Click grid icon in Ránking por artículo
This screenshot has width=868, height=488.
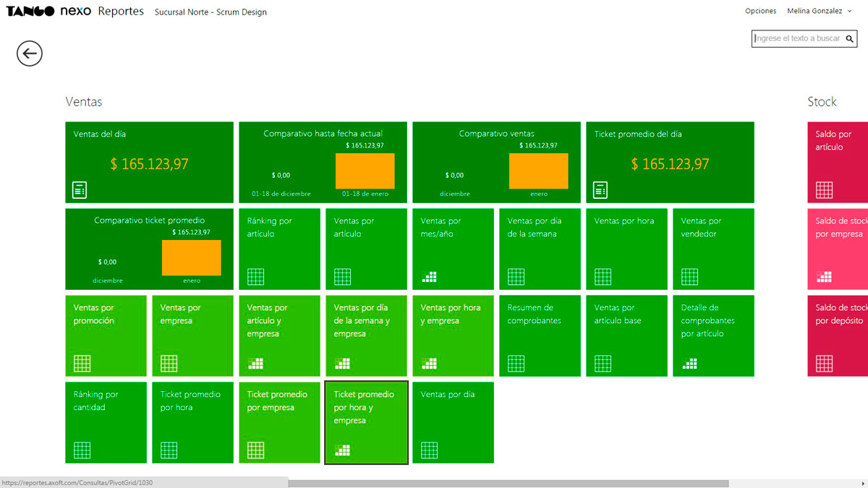pos(255,277)
